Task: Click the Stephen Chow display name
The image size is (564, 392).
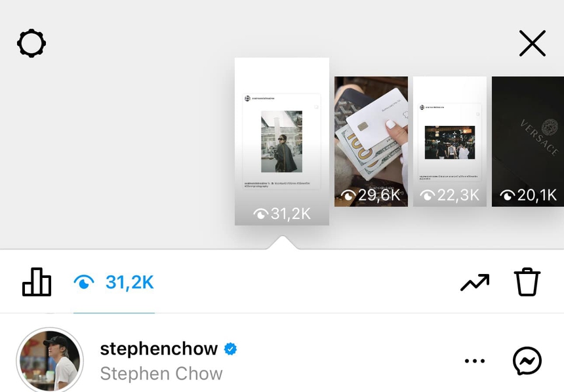Action: coord(161,374)
